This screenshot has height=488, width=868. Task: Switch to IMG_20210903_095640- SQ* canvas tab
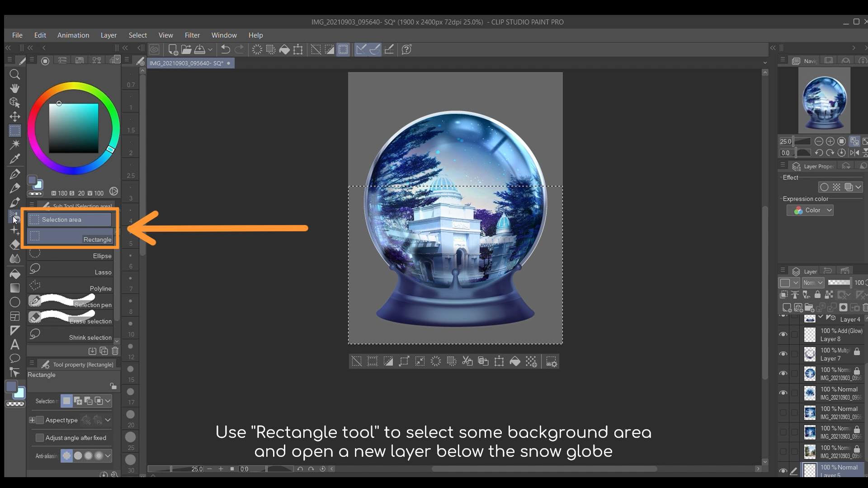(x=190, y=63)
